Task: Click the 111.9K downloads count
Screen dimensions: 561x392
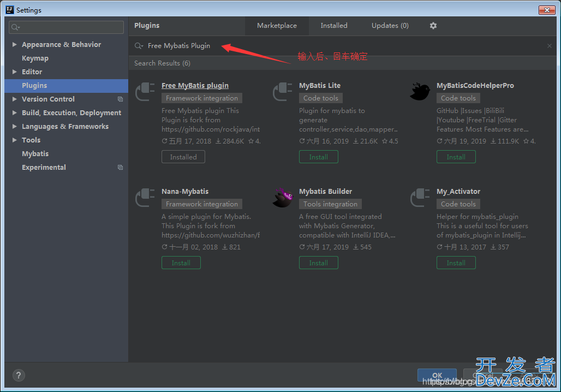Action: [504, 141]
